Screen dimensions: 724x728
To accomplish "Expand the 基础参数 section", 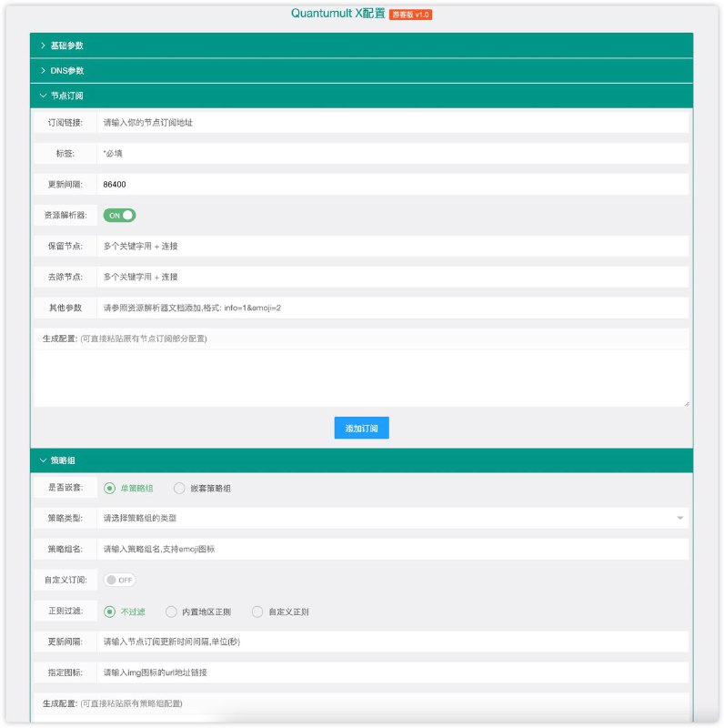I will [361, 45].
